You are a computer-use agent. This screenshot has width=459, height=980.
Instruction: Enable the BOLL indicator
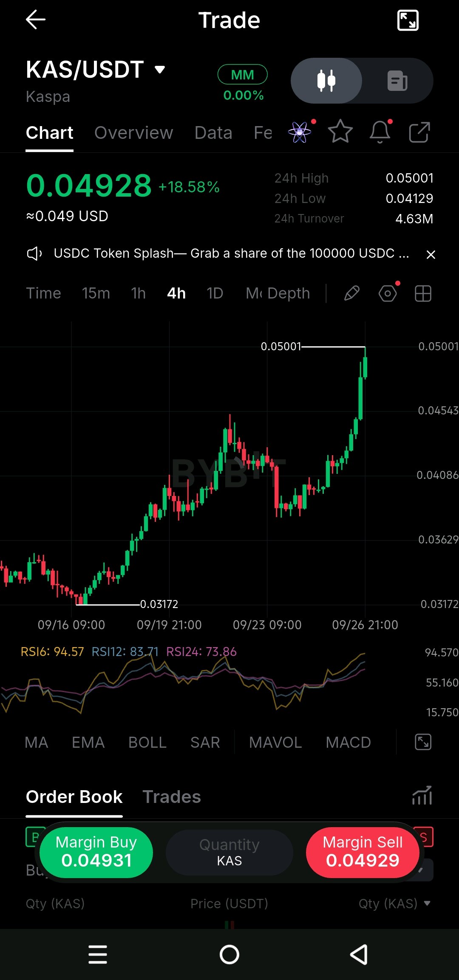tap(147, 743)
